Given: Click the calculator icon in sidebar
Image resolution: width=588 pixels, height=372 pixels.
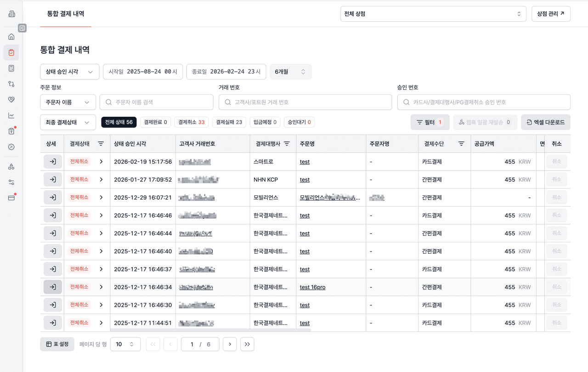Looking at the screenshot, I should (x=11, y=69).
